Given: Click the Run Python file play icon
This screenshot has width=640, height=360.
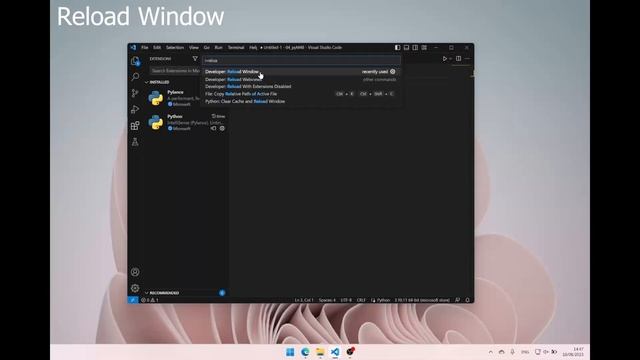Looking at the screenshot, I should pyautogui.click(x=444, y=59).
